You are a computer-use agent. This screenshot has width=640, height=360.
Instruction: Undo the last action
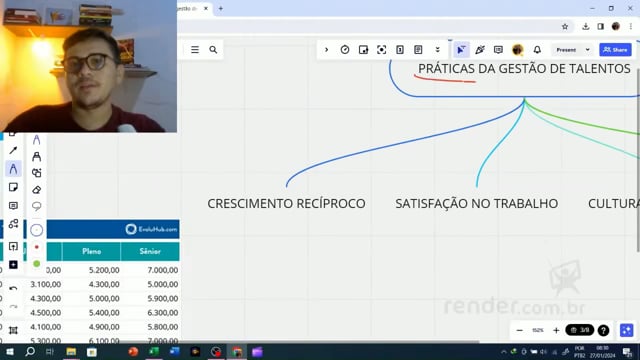pos(13,289)
